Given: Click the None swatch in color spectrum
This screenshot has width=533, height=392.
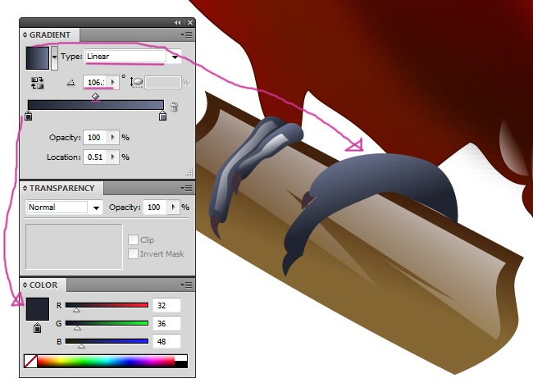Looking at the screenshot, I should click(31, 361).
